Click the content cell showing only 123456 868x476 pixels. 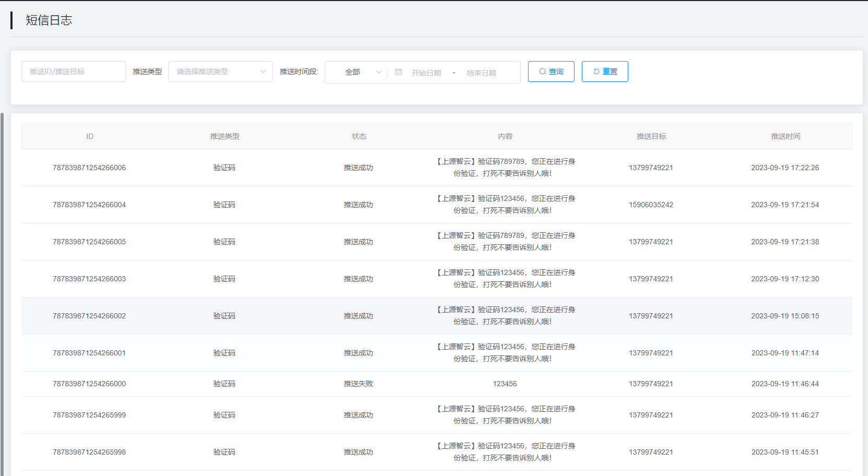tap(505, 384)
